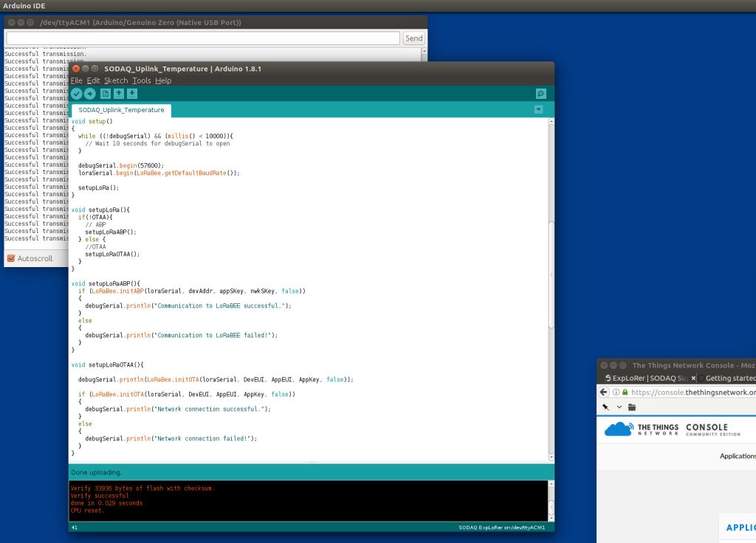Open the Sketch menu
Screen dimensions: 756x543
pos(115,80)
